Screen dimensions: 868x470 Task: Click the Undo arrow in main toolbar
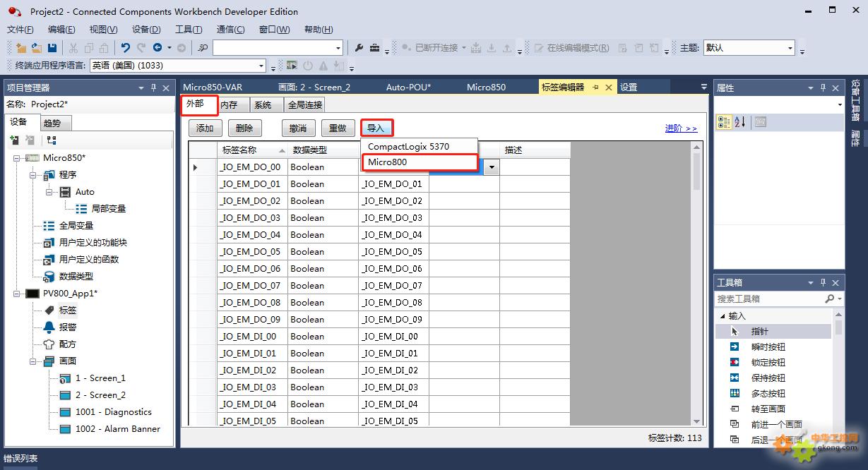pos(126,48)
